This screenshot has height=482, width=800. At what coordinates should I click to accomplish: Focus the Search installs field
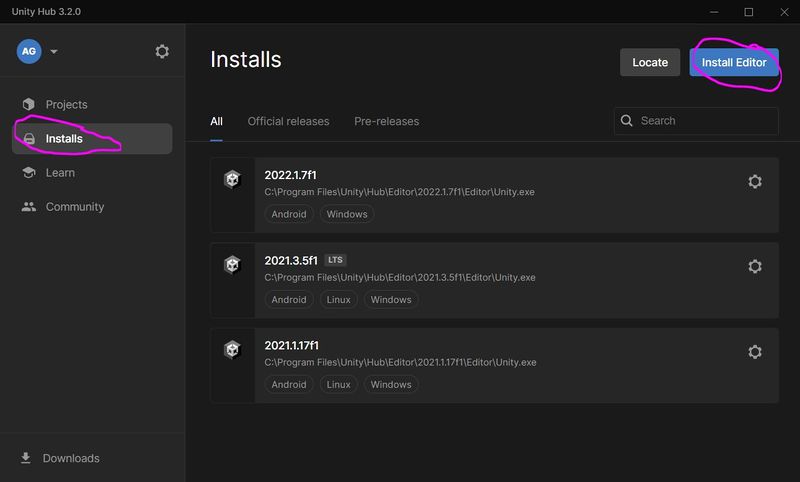[x=696, y=121]
